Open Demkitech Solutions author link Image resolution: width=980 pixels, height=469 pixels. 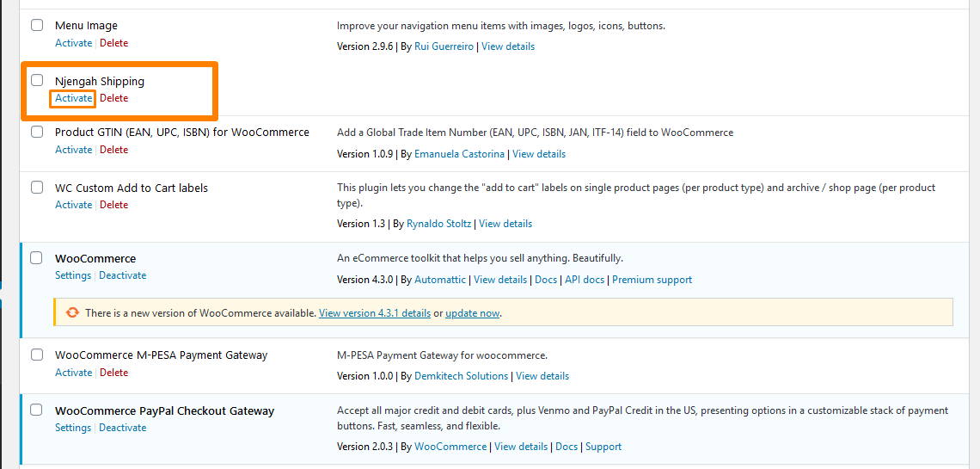pos(462,376)
